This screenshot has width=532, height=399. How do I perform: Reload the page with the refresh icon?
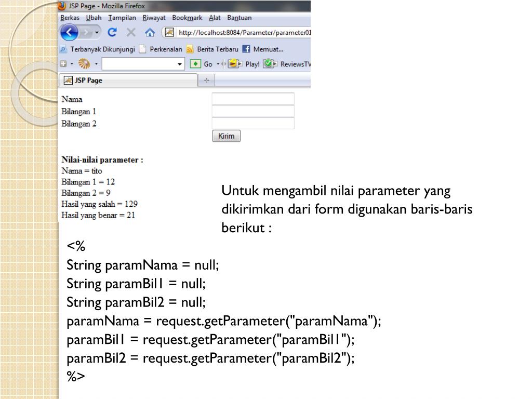pyautogui.click(x=112, y=32)
